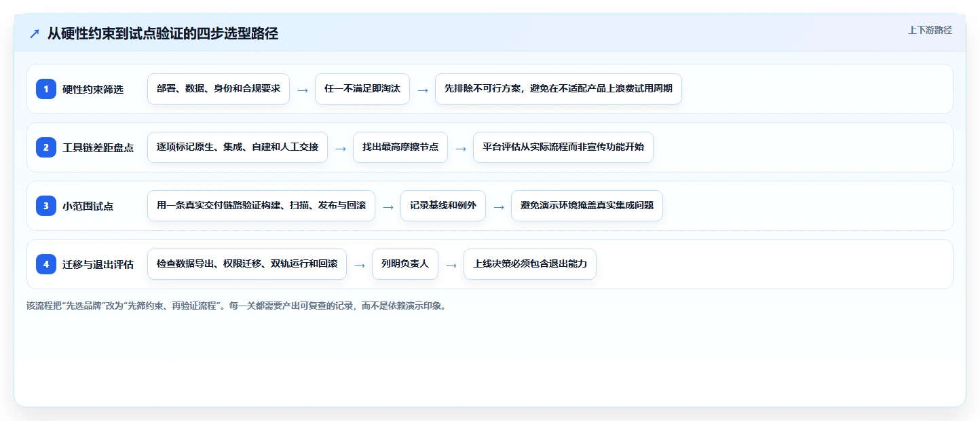Click the 避免演示环境掩盖真实集成问题 box
The image size is (980, 421).
pyautogui.click(x=587, y=206)
